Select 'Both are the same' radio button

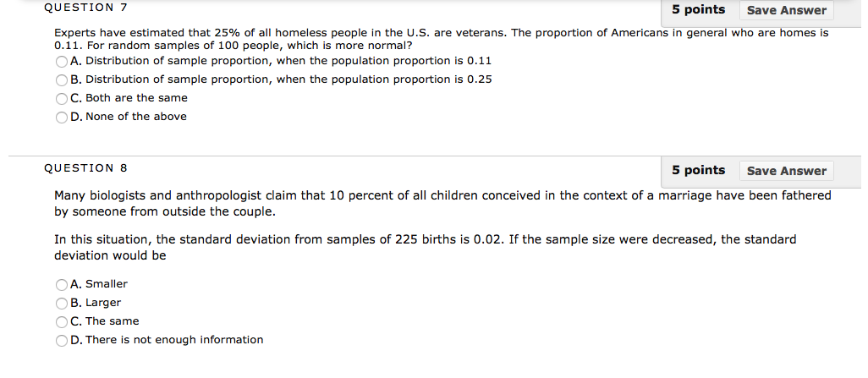click(x=62, y=98)
